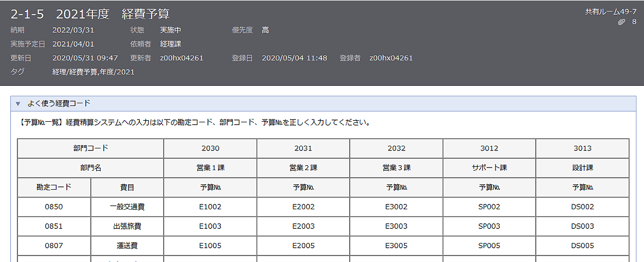
Task: Click the 営業２課 cell
Action: (x=303, y=168)
